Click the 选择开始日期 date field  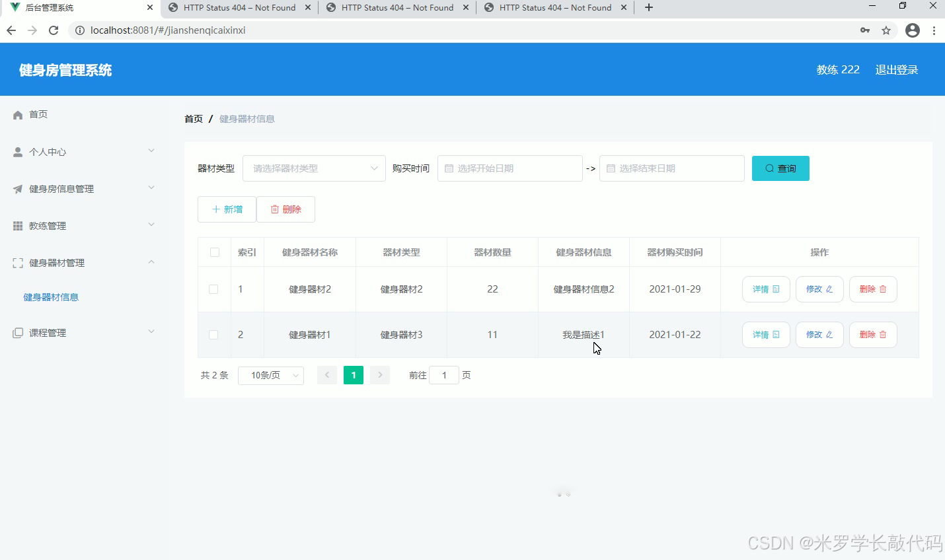510,168
